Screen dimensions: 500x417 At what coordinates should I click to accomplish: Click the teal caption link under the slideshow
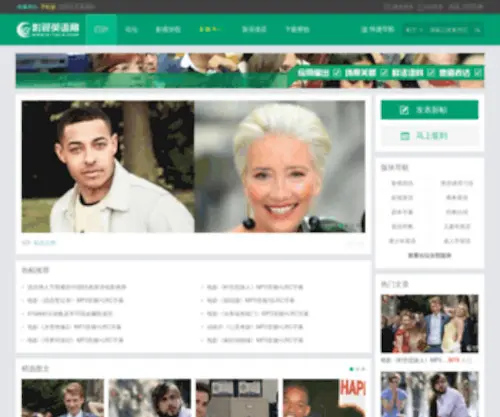(45, 243)
